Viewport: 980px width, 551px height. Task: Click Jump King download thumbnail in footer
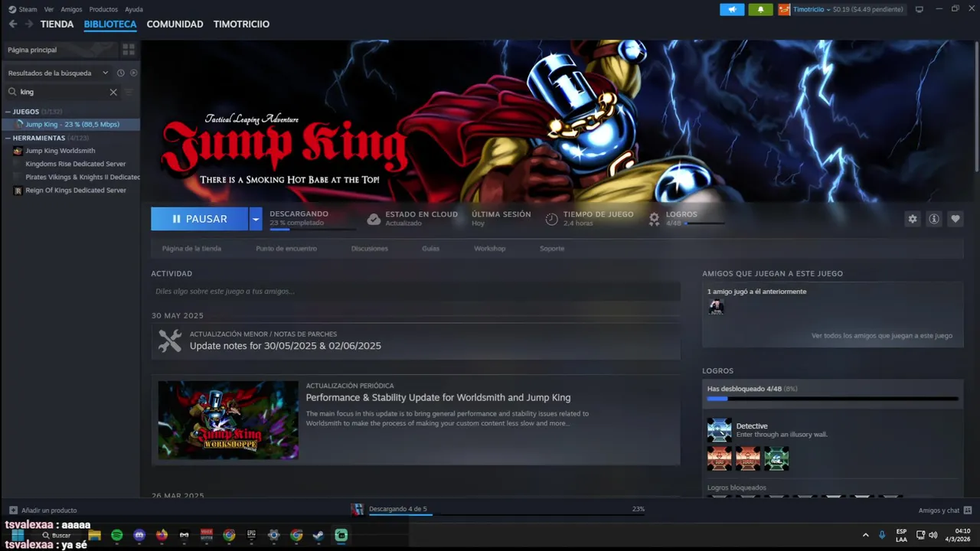pos(357,510)
